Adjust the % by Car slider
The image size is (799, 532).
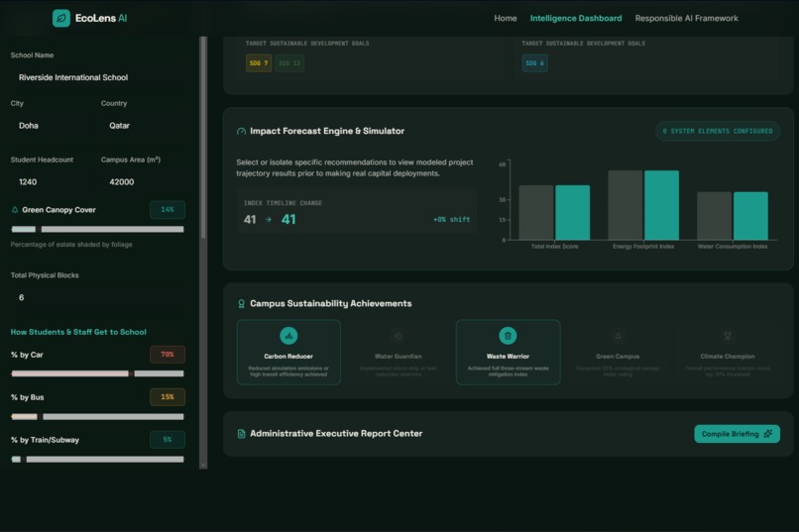(97, 373)
